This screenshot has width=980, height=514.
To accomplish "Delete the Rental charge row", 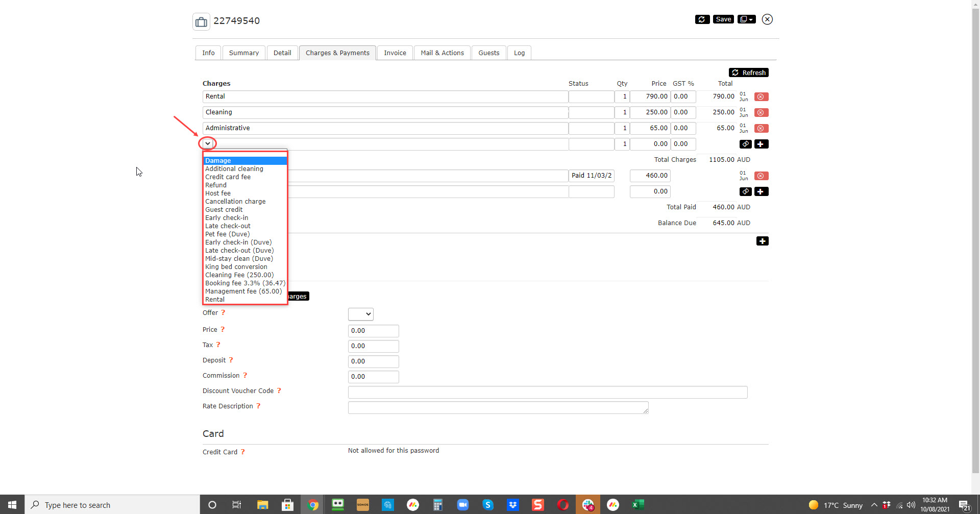I will pyautogui.click(x=761, y=97).
